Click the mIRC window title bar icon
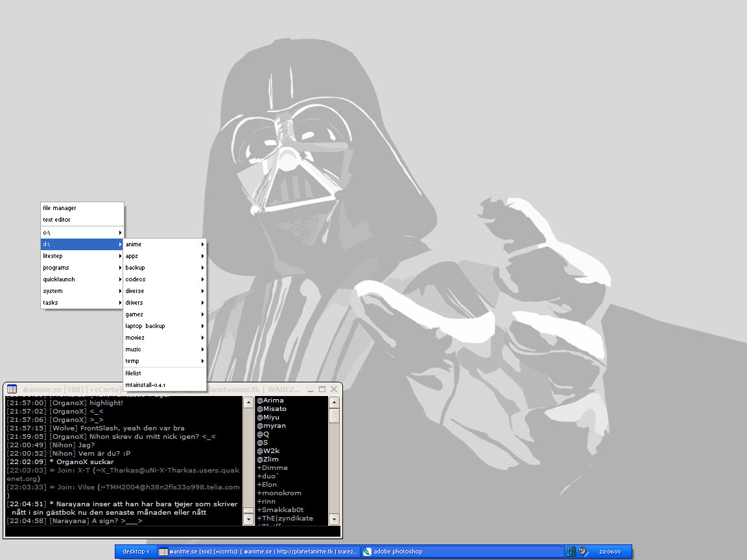The image size is (747, 560). [x=12, y=389]
